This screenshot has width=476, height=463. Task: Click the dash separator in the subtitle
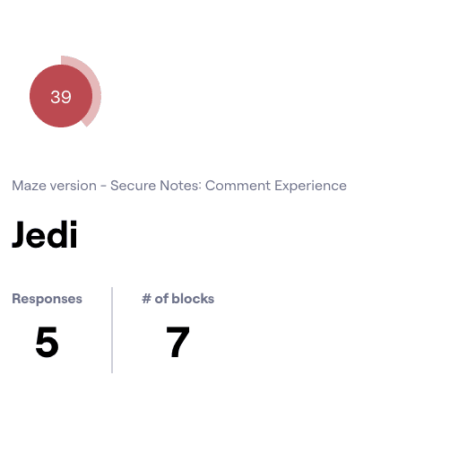coord(103,186)
